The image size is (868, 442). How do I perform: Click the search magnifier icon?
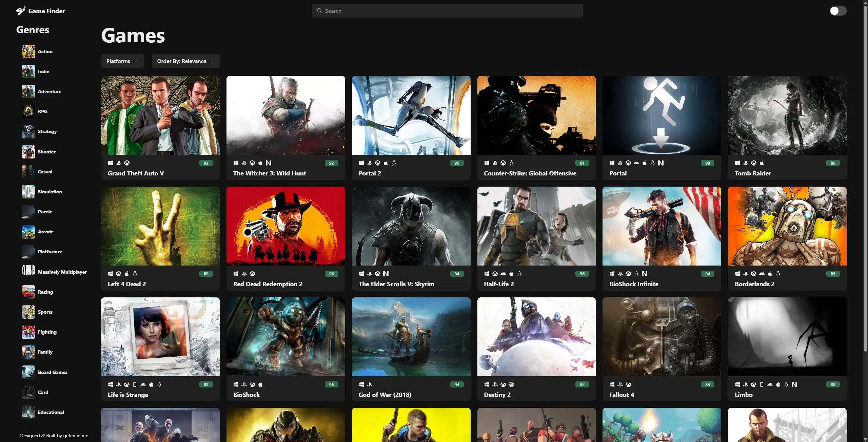click(x=319, y=11)
